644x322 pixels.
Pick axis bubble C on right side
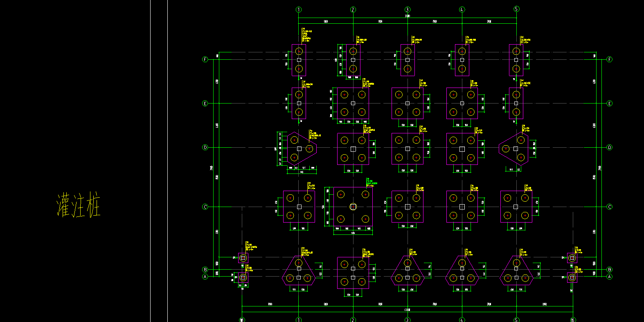609,207
